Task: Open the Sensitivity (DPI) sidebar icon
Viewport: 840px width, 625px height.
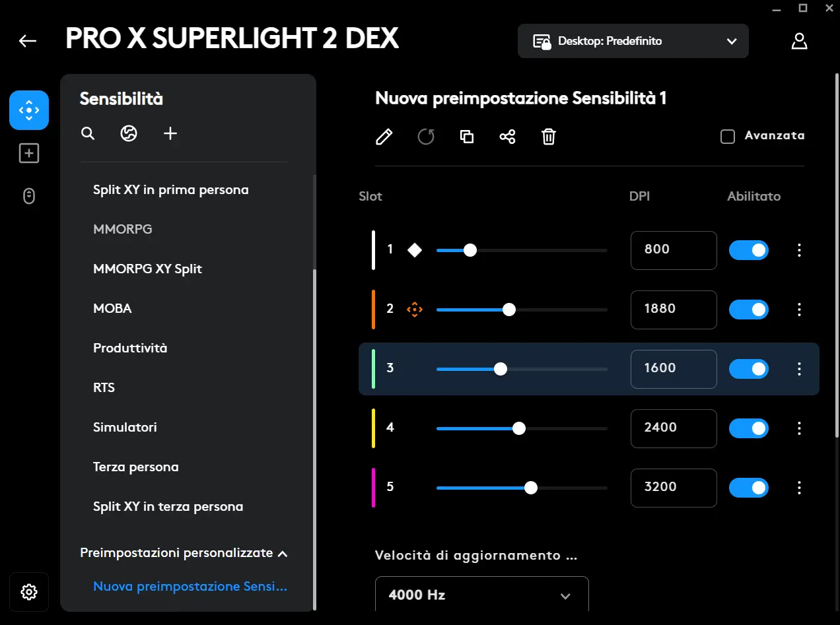Action: coord(29,110)
